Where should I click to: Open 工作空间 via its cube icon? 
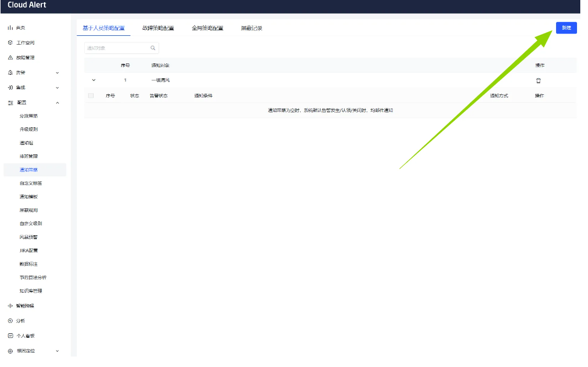10,43
